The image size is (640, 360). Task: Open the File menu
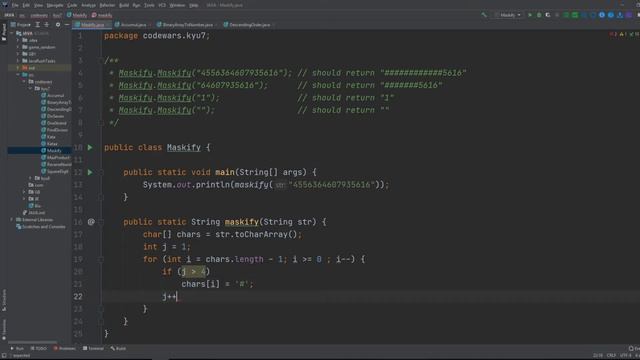pos(15,5)
